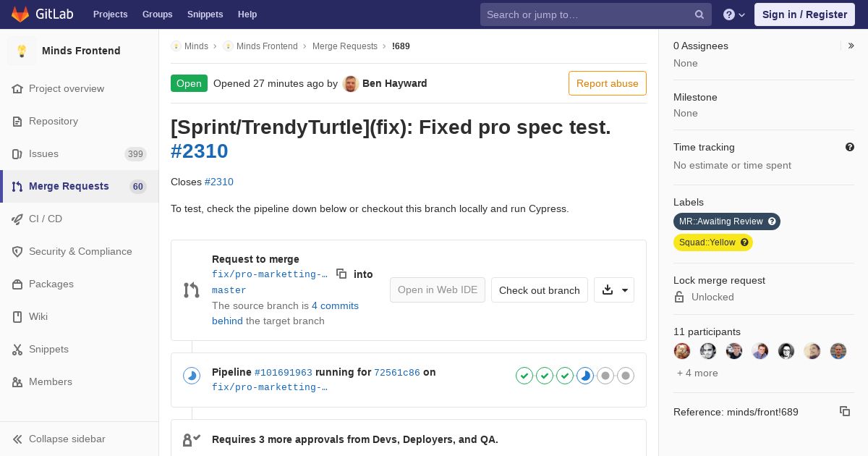Click the fourth, running pipeline stage

pos(585,376)
